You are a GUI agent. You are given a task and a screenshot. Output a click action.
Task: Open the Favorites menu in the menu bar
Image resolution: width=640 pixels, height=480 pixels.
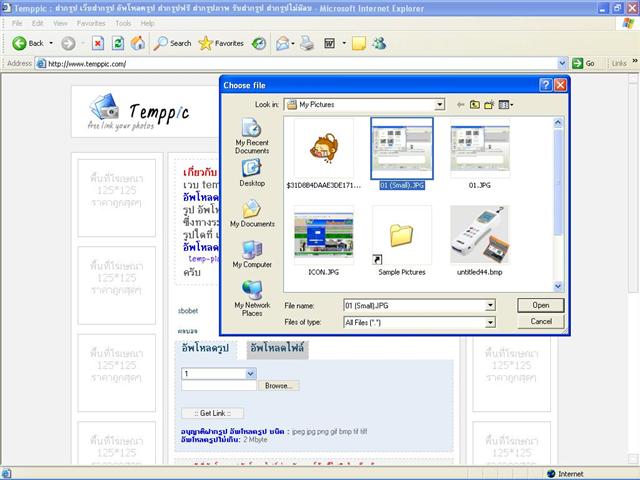pos(91,23)
